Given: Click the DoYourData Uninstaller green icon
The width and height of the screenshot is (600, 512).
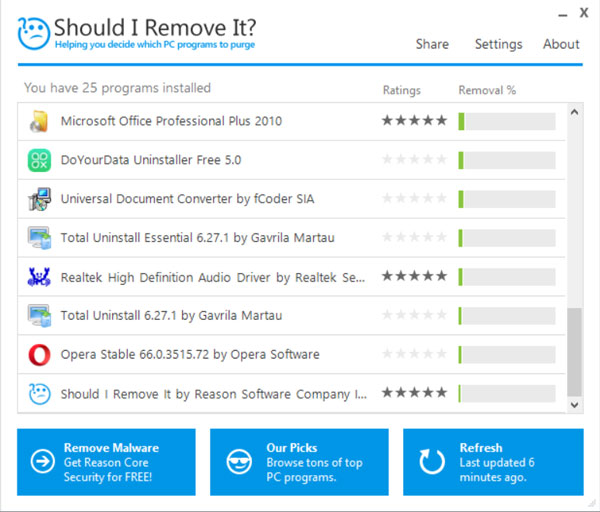Looking at the screenshot, I should (x=39, y=160).
